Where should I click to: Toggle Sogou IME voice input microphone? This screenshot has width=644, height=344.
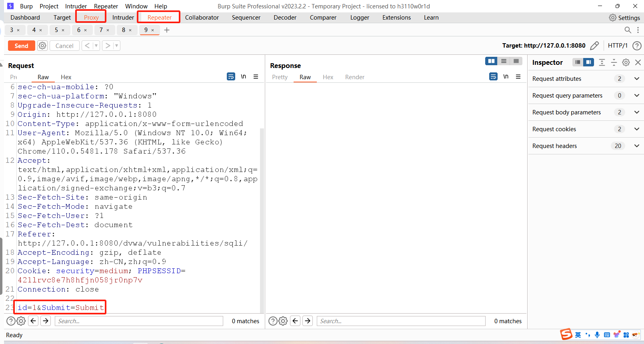(597, 335)
